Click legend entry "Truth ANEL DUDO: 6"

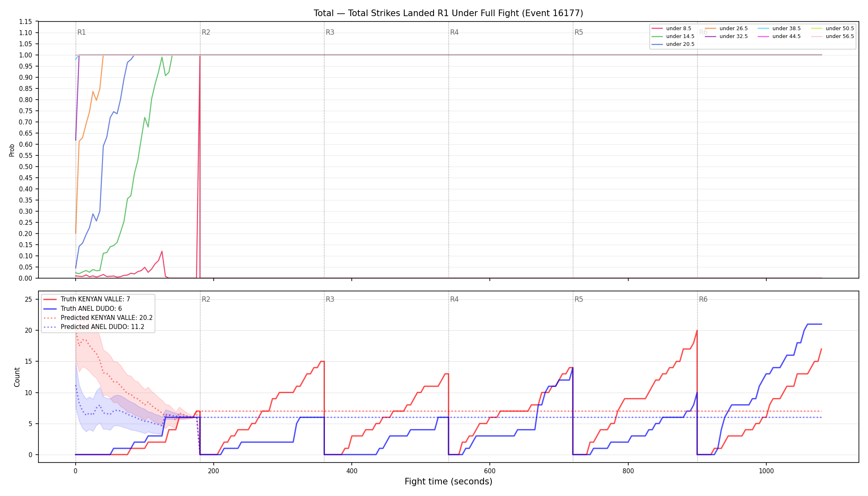[83, 309]
